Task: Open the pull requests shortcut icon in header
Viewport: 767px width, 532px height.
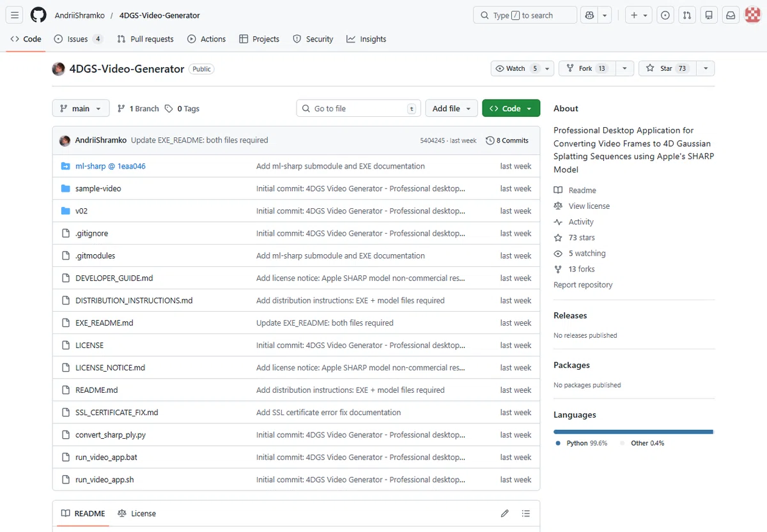Action: 686,15
